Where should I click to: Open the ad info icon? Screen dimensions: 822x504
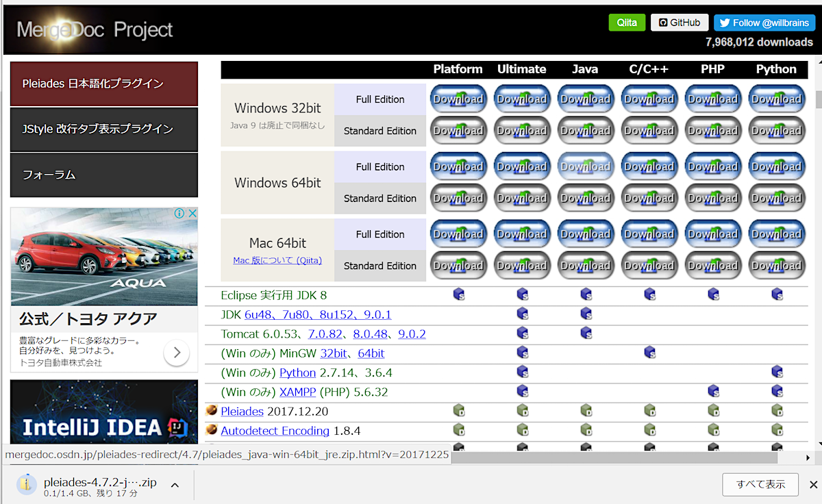[179, 214]
